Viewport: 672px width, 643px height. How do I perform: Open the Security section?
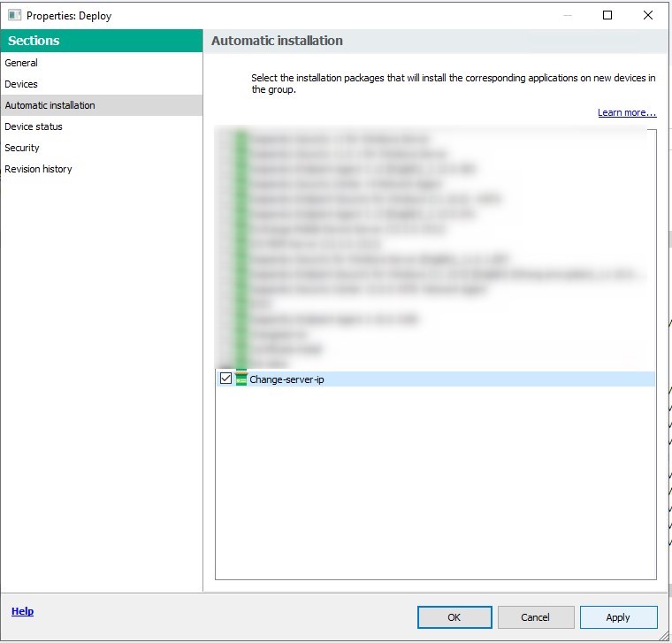[x=22, y=148]
